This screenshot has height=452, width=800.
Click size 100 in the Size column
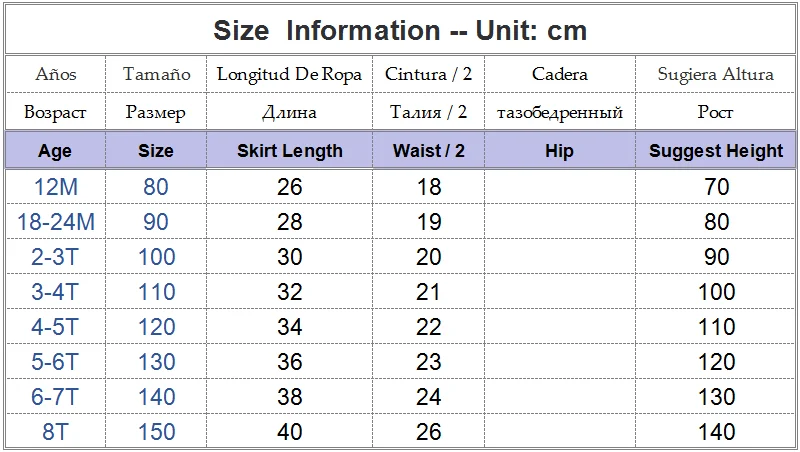(156, 257)
